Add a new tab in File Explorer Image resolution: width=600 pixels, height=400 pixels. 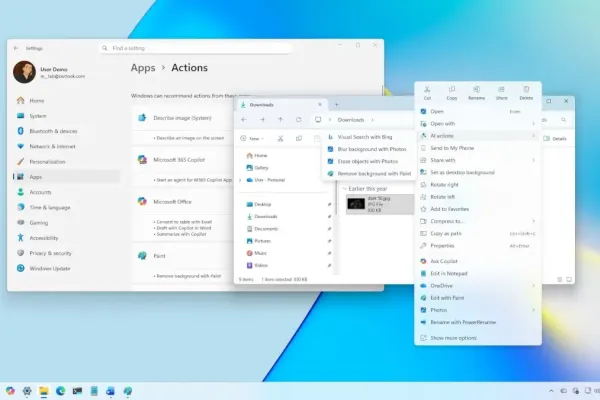(x=337, y=104)
